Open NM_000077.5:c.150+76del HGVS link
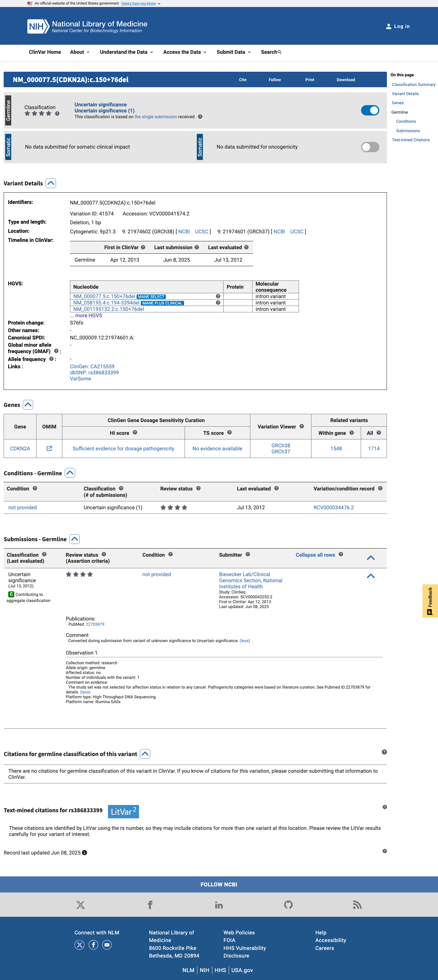This screenshot has height=980, width=438. [104, 296]
